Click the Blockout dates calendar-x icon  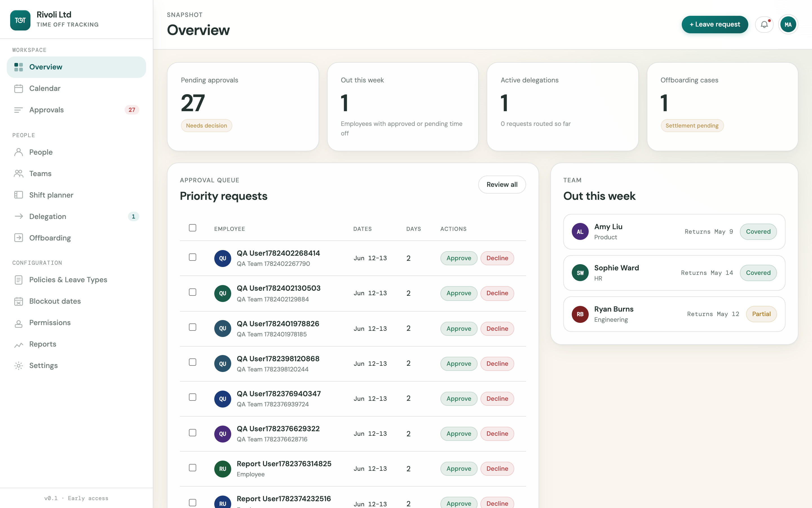[x=19, y=301]
